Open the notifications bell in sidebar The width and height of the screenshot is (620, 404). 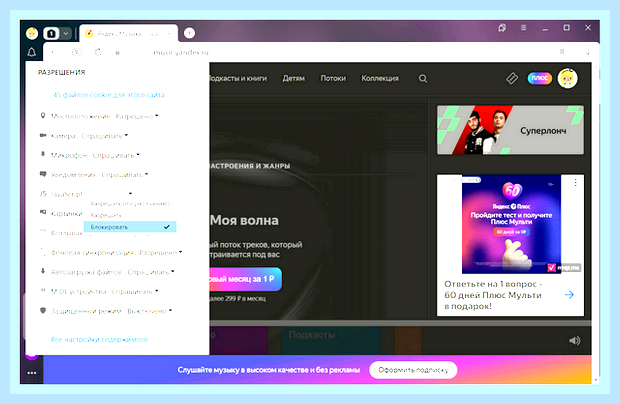click(x=32, y=52)
